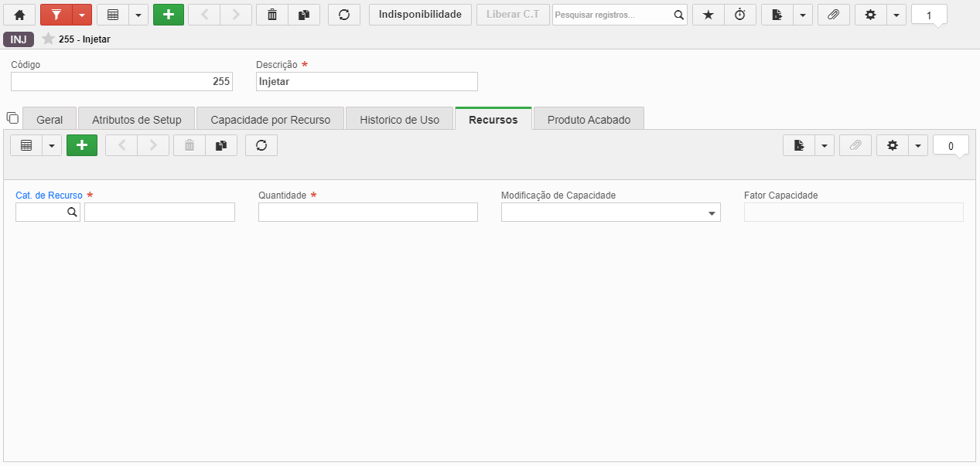
Task: Open Recursos panel attachments paperclip
Action: point(855,145)
